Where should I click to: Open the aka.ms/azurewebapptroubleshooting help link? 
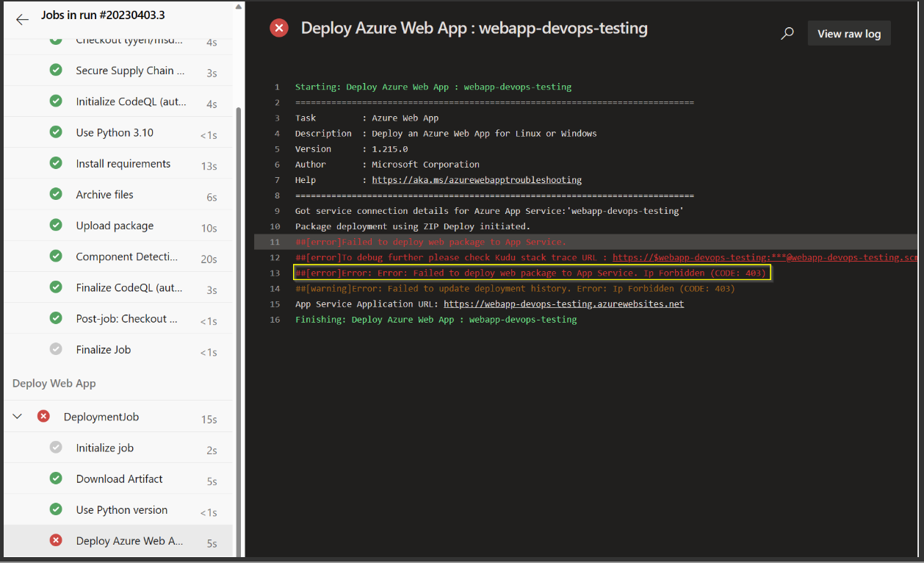pos(477,180)
